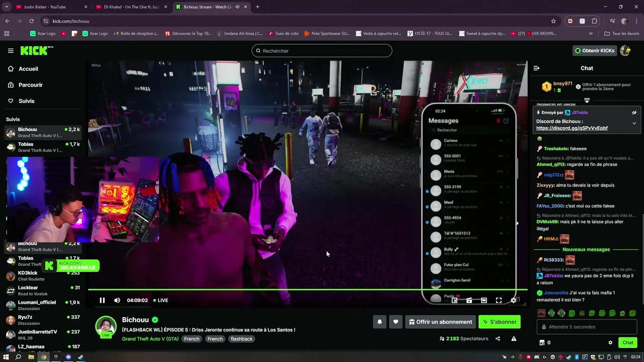Image resolution: width=644 pixels, height=362 pixels.
Task: Open the Discord invite link
Action: [572, 128]
